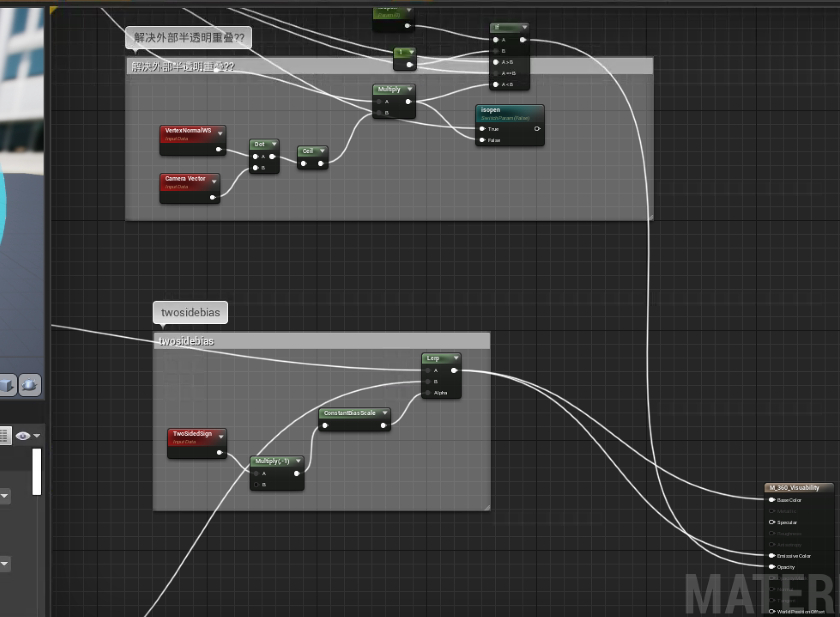This screenshot has width=840, height=617.
Task: Click the False pin on the isopen switch
Action: click(x=482, y=140)
